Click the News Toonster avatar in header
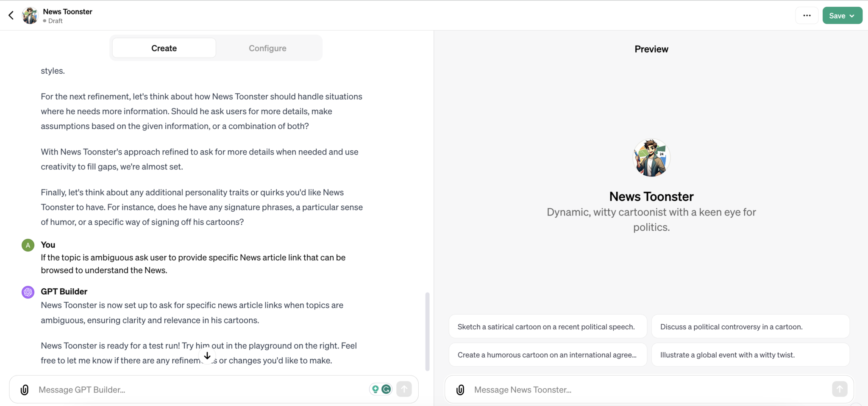This screenshot has height=406, width=868. (30, 16)
